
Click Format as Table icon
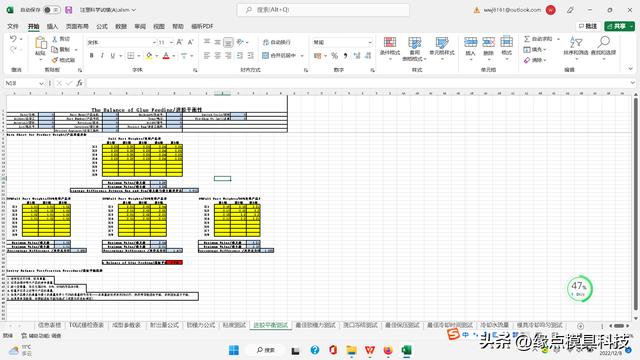414,42
